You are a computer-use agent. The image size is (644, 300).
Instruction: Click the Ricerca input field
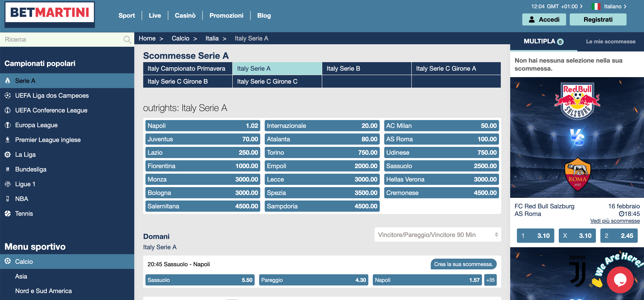point(63,39)
